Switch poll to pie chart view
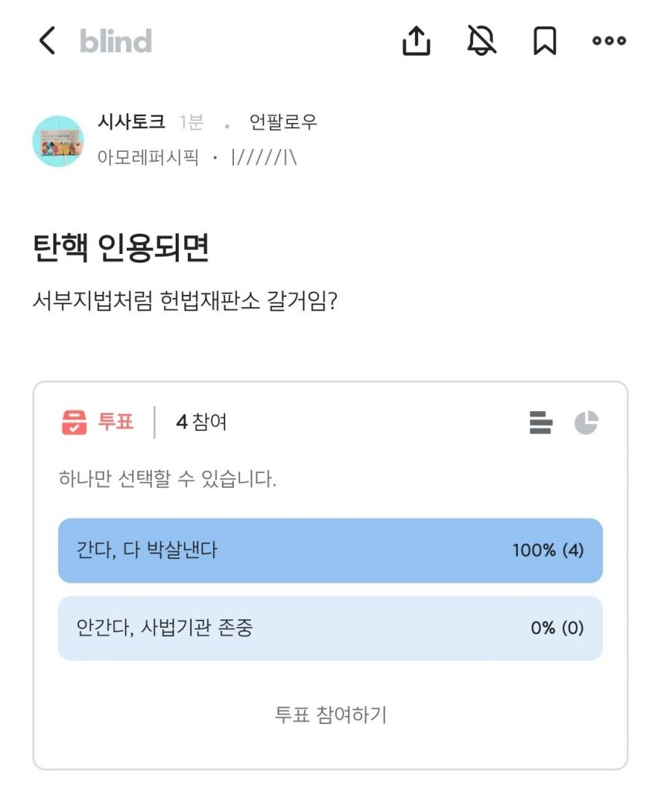661x812 pixels. click(x=586, y=422)
